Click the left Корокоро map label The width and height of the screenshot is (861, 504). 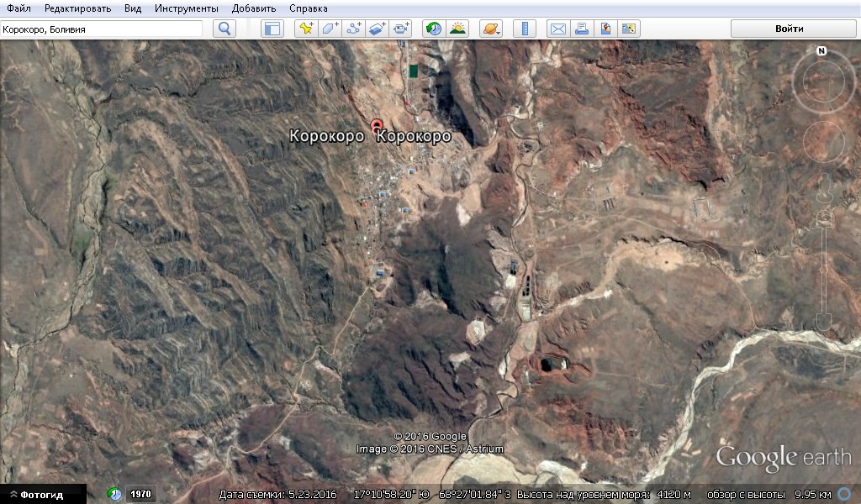click(326, 136)
